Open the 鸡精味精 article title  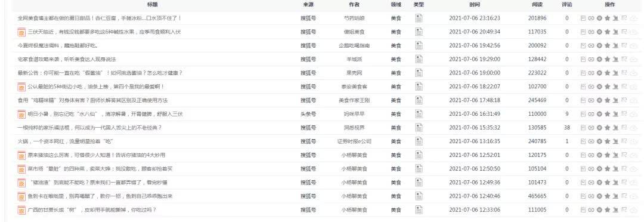click(92, 100)
